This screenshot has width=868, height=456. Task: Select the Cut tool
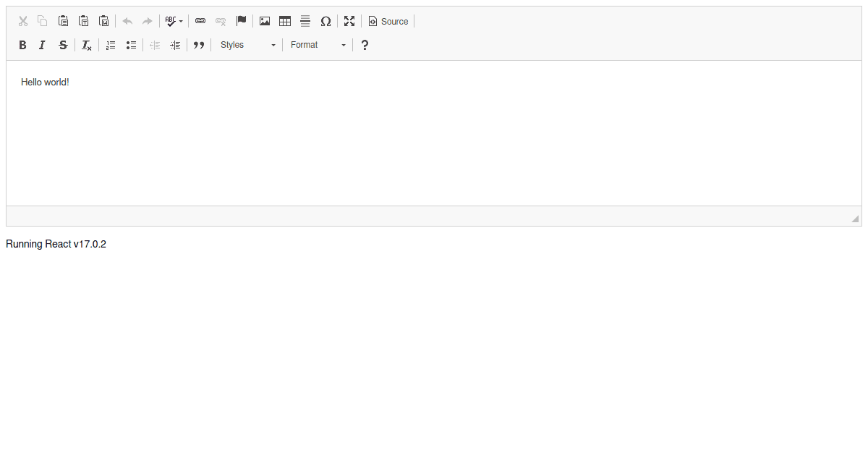[x=22, y=21]
